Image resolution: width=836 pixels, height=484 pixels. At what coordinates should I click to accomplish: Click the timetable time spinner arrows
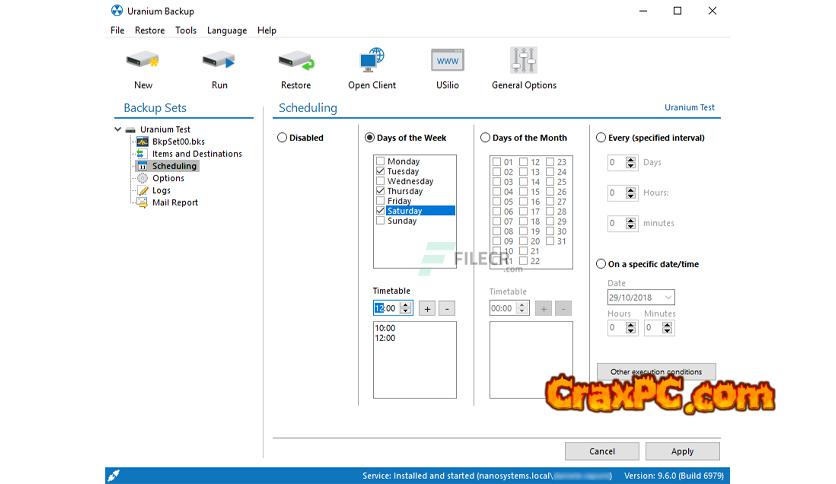(406, 309)
